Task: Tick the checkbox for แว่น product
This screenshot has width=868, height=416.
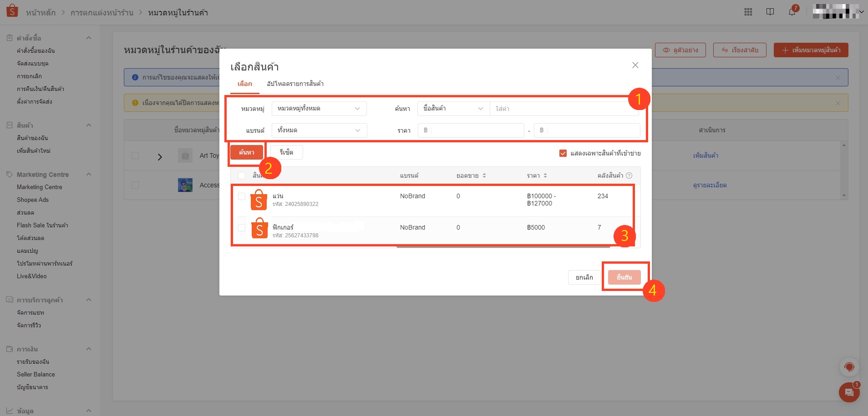Action: [x=242, y=196]
